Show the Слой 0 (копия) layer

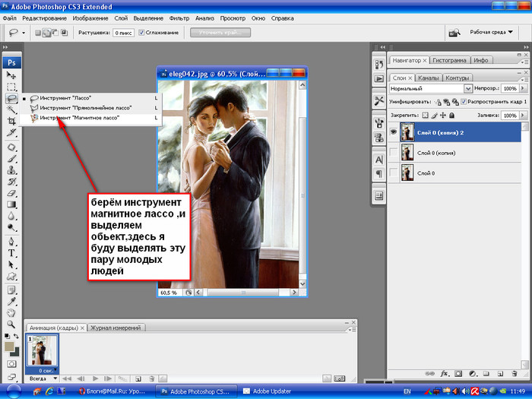394,153
